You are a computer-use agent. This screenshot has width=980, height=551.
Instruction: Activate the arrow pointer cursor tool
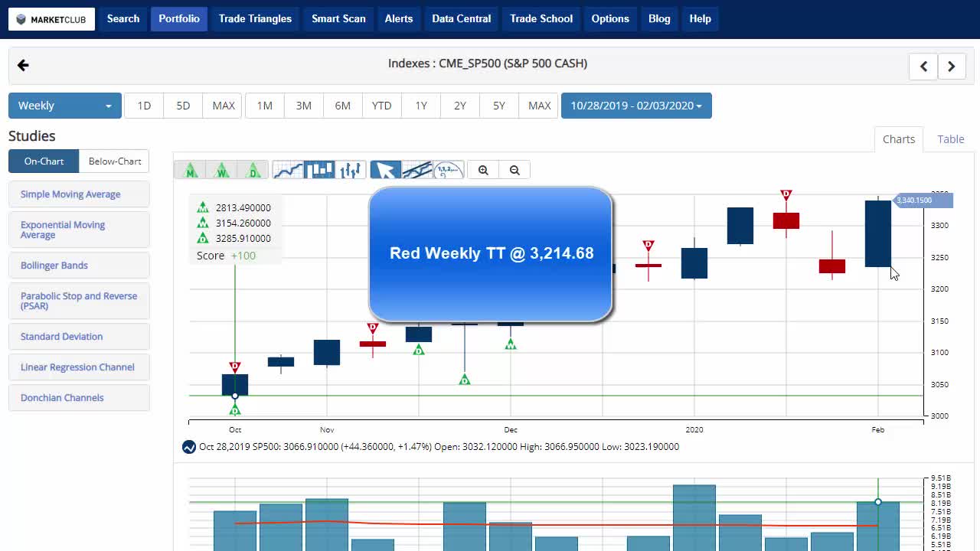click(x=386, y=170)
